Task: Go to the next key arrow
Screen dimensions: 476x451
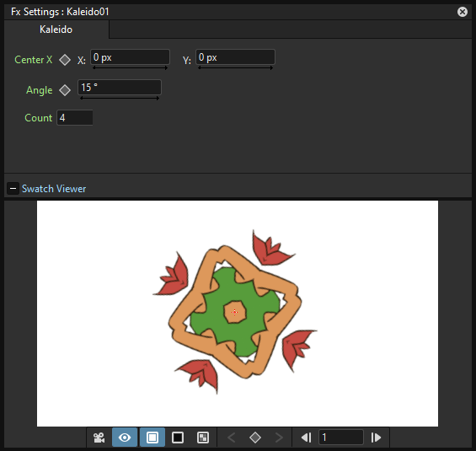Action: 279,438
